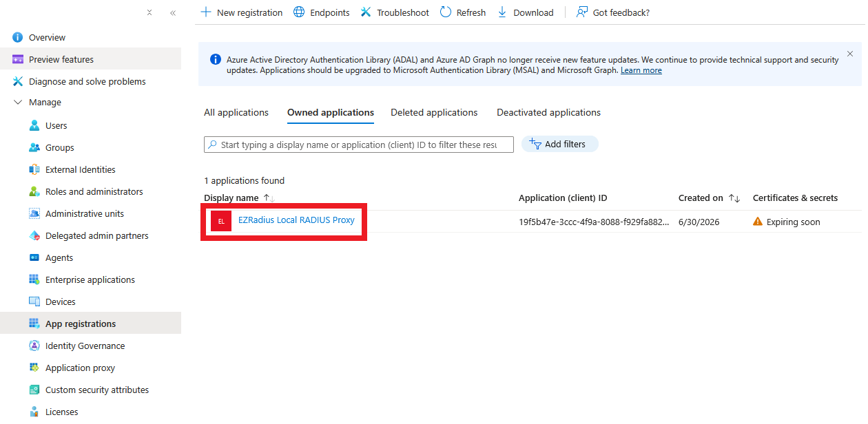Sort by Display name arrows
The width and height of the screenshot is (868, 424).
coord(269,198)
